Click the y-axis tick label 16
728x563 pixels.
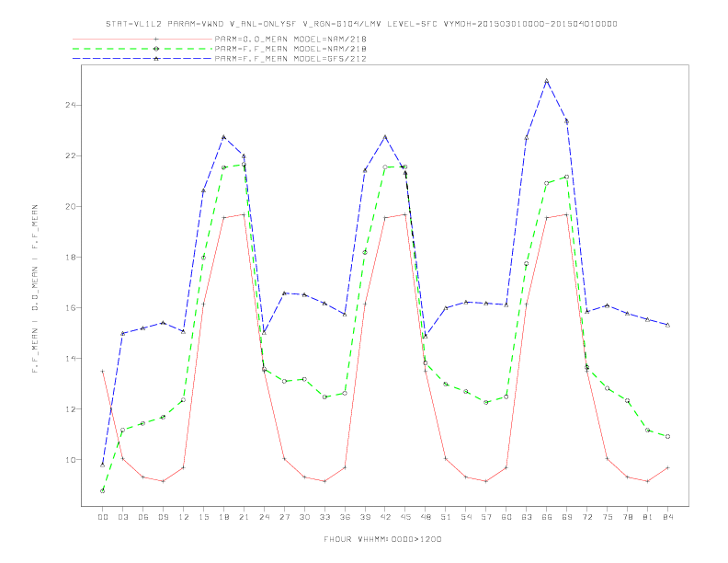click(x=71, y=307)
